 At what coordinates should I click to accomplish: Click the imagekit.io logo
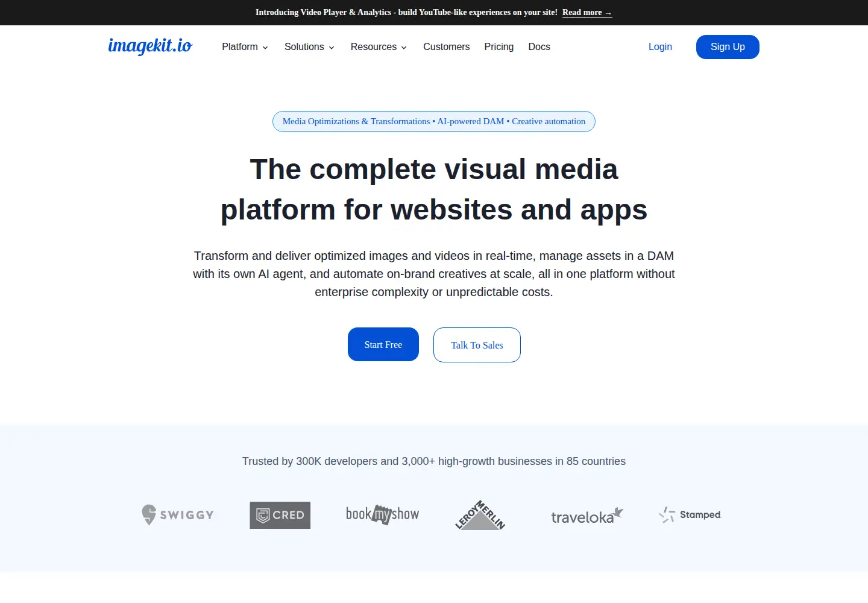pos(150,46)
